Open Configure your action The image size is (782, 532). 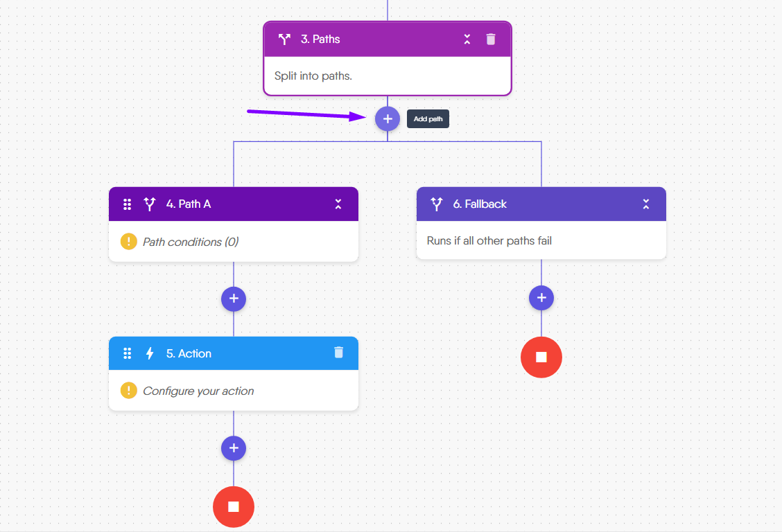(198, 391)
